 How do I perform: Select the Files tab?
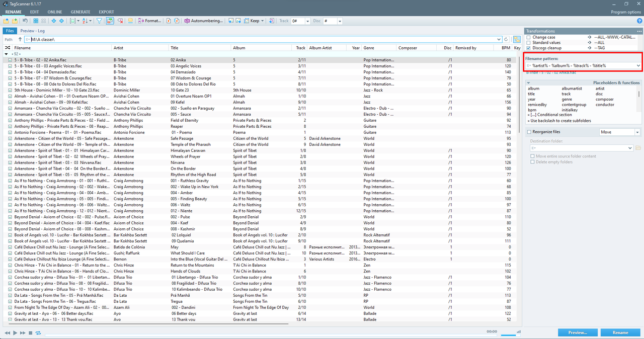pos(10,31)
